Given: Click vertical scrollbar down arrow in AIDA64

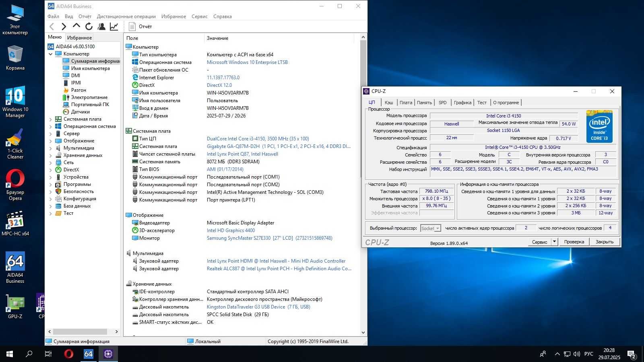Looking at the screenshot, I should [x=363, y=332].
